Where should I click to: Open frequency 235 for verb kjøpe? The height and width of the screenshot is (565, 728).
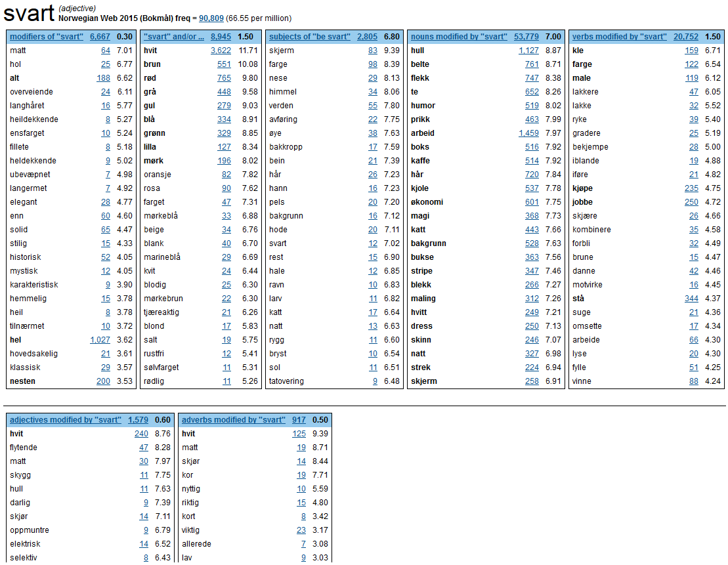pos(691,188)
